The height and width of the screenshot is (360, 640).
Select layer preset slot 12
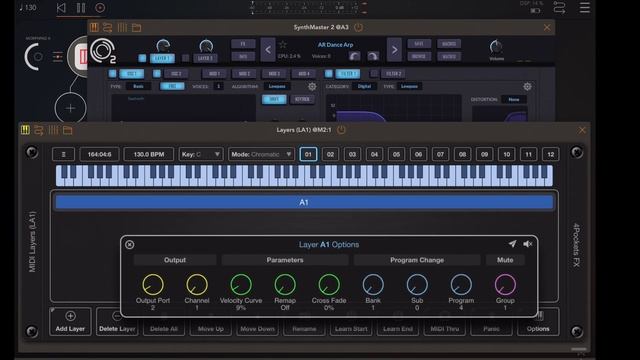coord(551,154)
